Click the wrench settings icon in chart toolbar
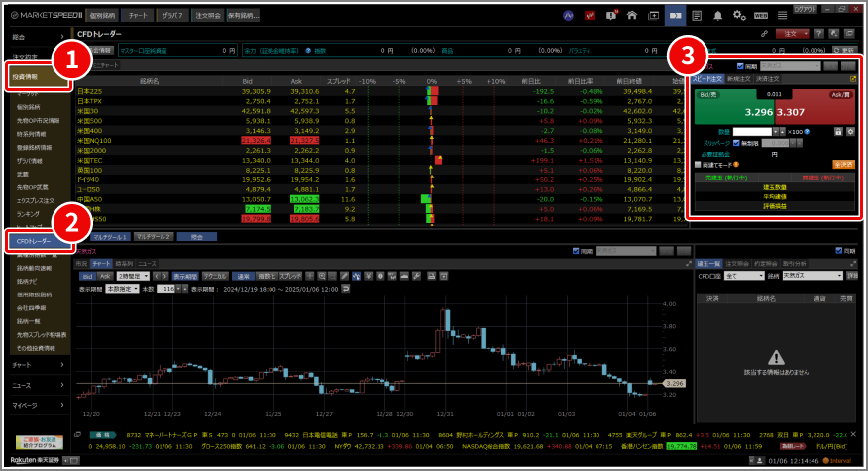This screenshot has width=868, height=471. click(416, 276)
